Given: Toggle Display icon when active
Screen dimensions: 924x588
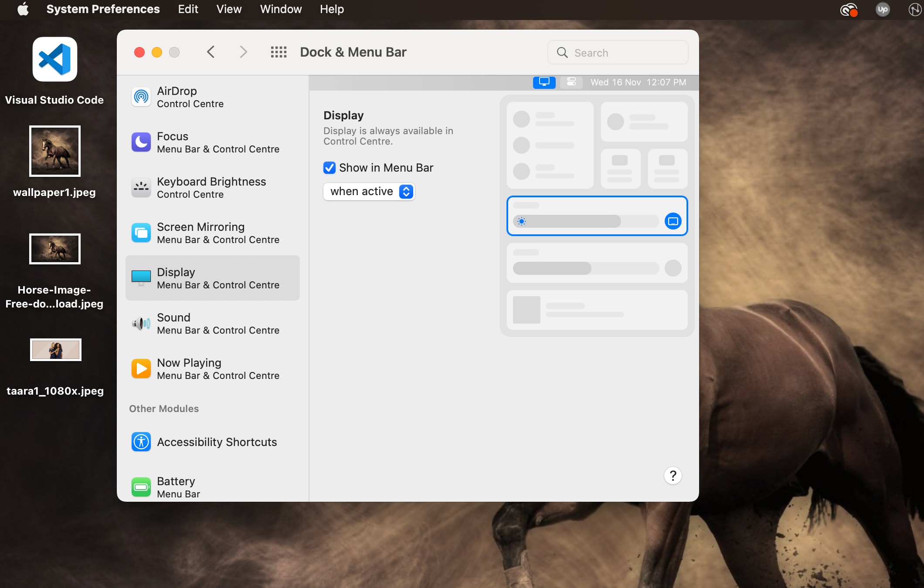Looking at the screenshot, I should (368, 192).
